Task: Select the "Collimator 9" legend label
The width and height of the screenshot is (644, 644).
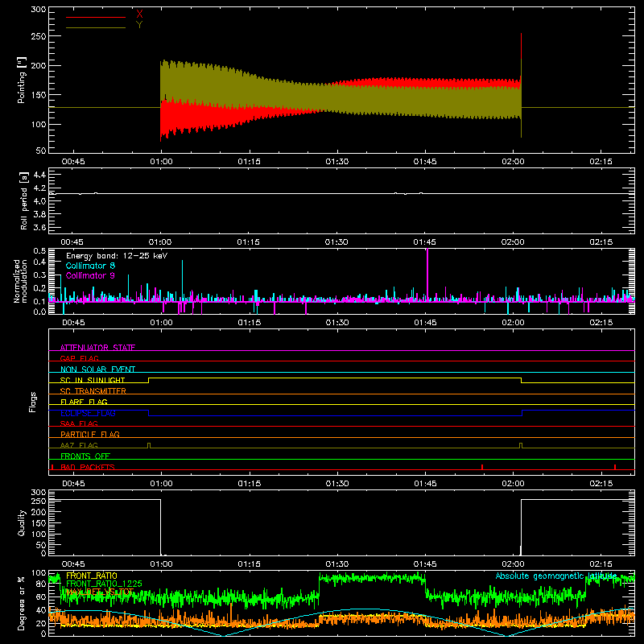Action: point(90,275)
